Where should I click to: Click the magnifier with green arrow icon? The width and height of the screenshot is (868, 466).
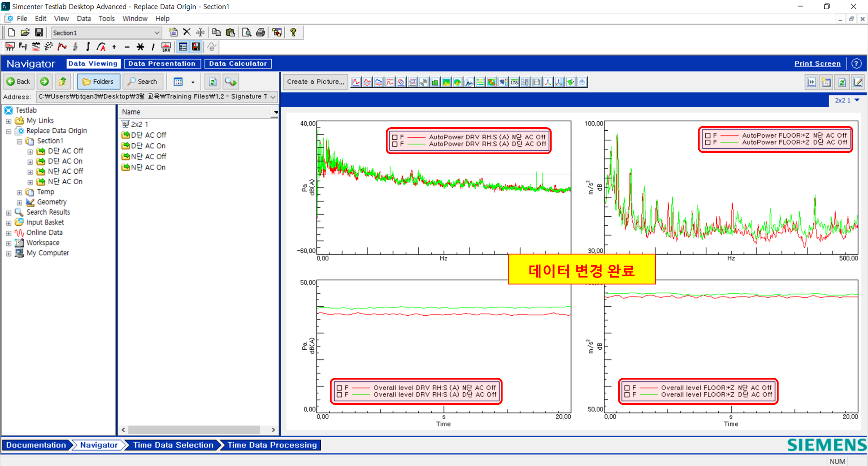tap(231, 82)
